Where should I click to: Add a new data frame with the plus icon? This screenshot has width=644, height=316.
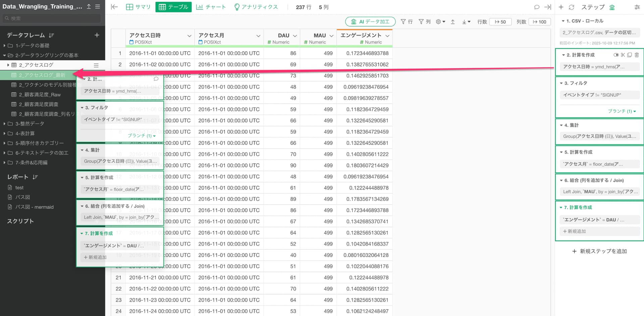pyautogui.click(x=97, y=35)
